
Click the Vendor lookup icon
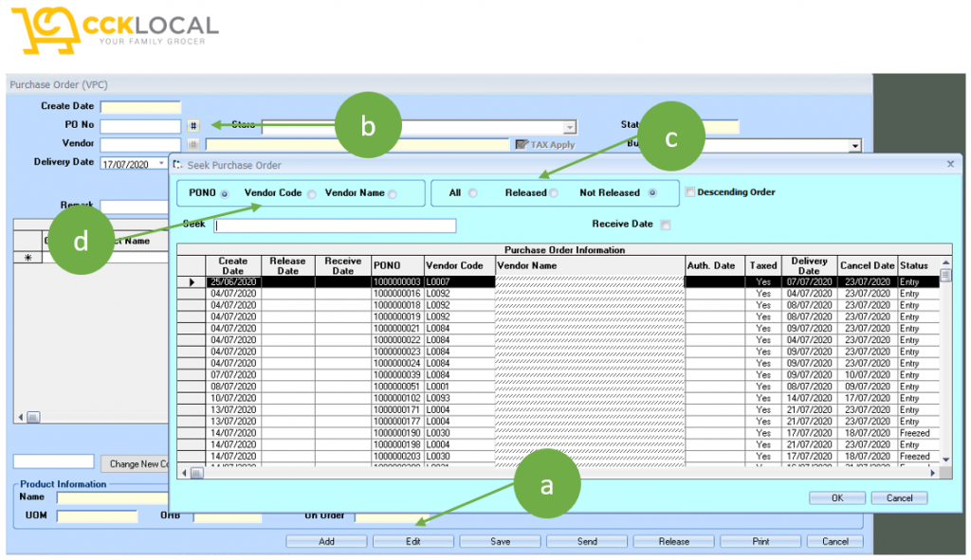tap(193, 144)
